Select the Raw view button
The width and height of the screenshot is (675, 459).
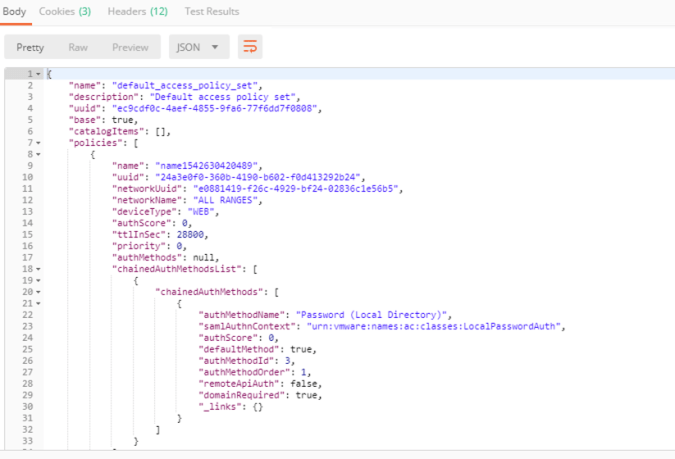(x=77, y=47)
